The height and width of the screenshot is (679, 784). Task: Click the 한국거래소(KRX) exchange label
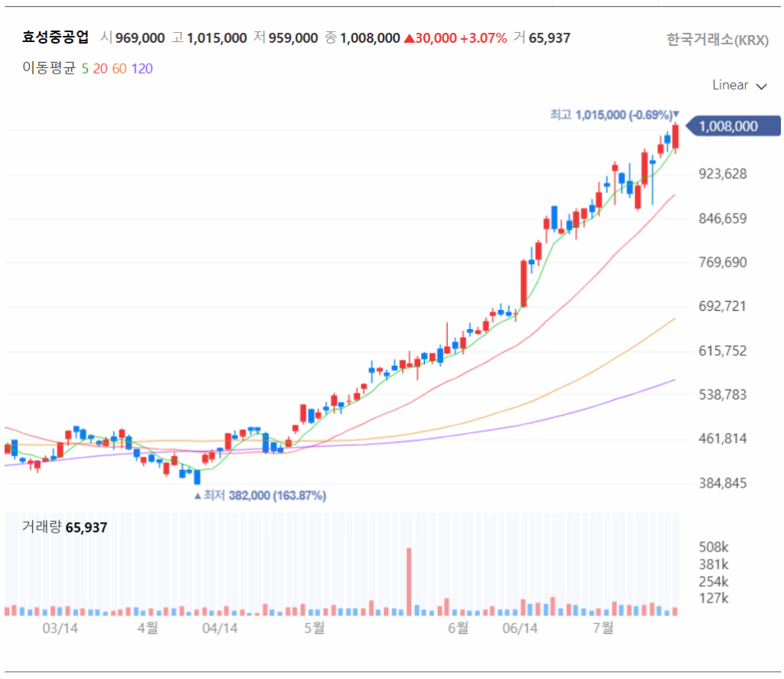[717, 40]
